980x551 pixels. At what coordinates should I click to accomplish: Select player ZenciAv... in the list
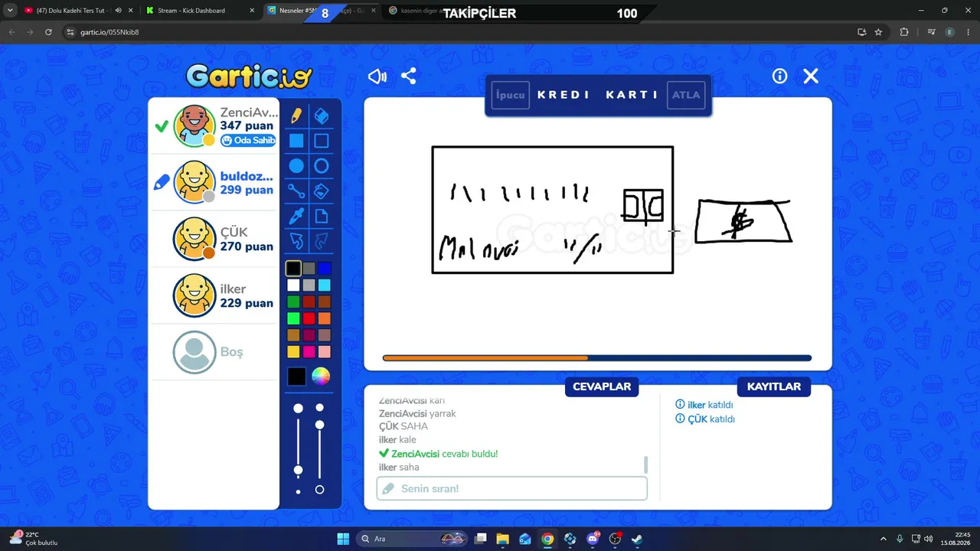(x=213, y=126)
